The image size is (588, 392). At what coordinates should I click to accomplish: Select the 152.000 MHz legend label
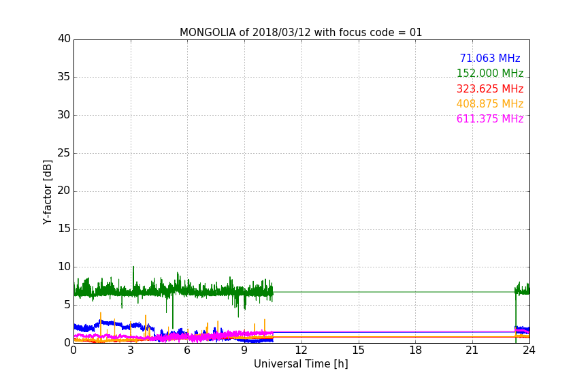[x=490, y=73]
